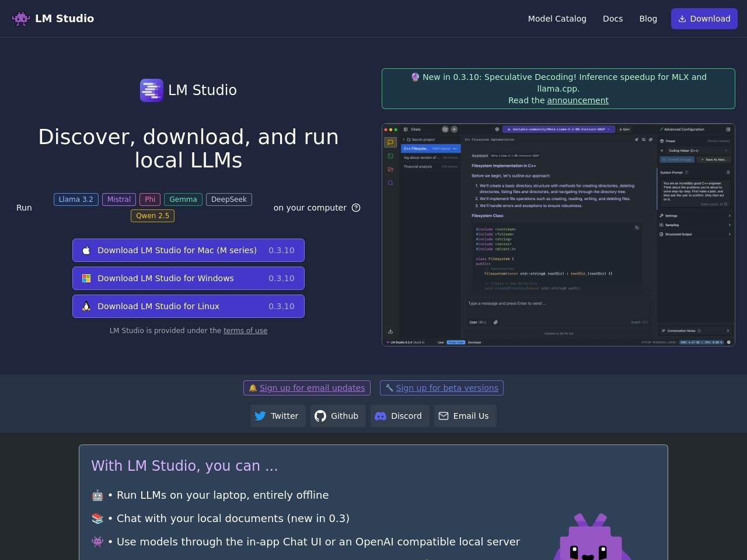Select the Mistral model tag
This screenshot has width=747, height=560.
pyautogui.click(x=119, y=199)
